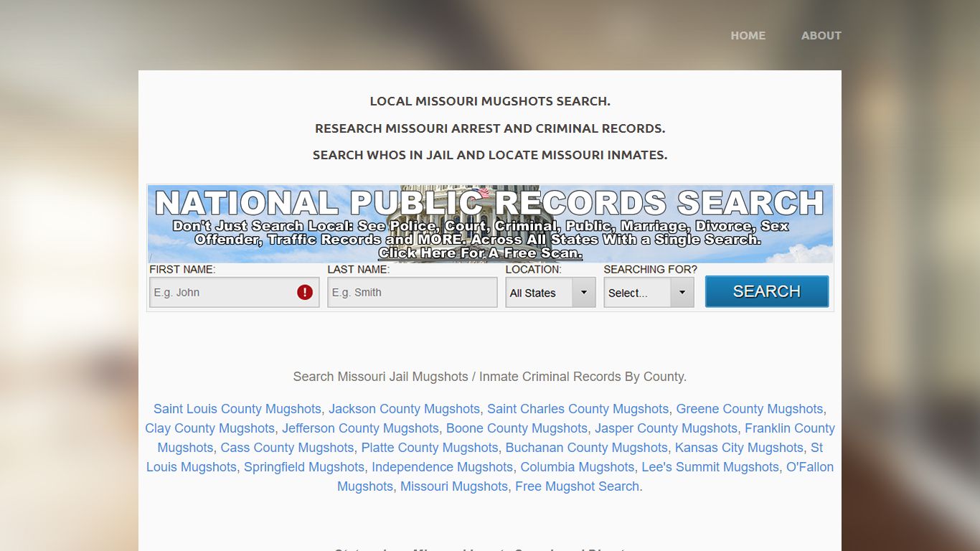980x551 pixels.
Task: Open Springfield Mugshots link
Action: (304, 467)
